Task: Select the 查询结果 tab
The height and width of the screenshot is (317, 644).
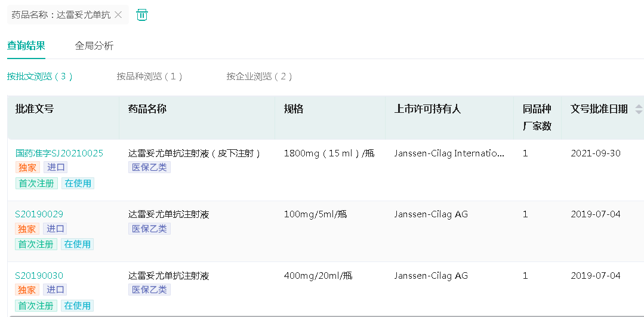Action: coord(26,45)
